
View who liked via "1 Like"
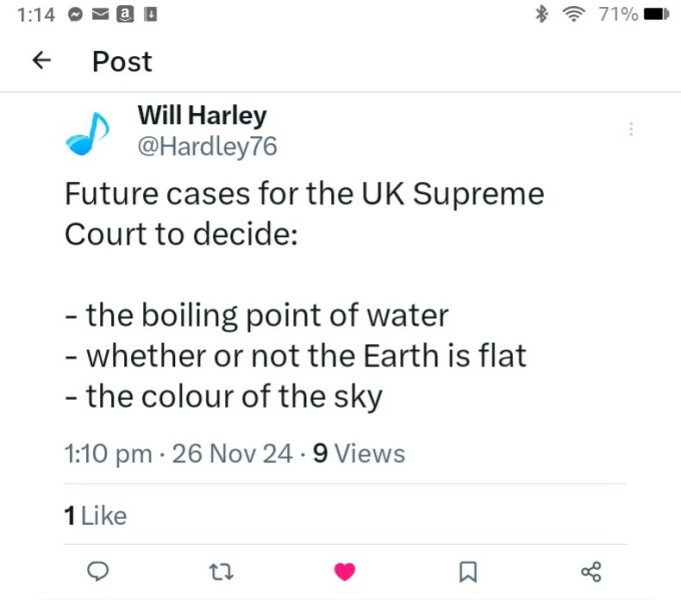pyautogui.click(x=95, y=516)
